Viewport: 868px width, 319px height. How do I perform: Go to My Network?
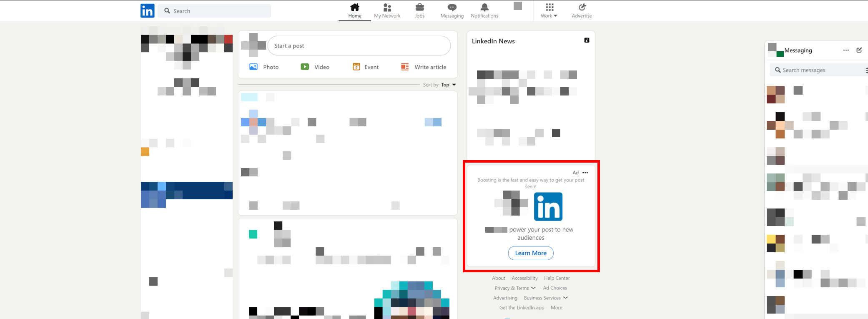(387, 11)
